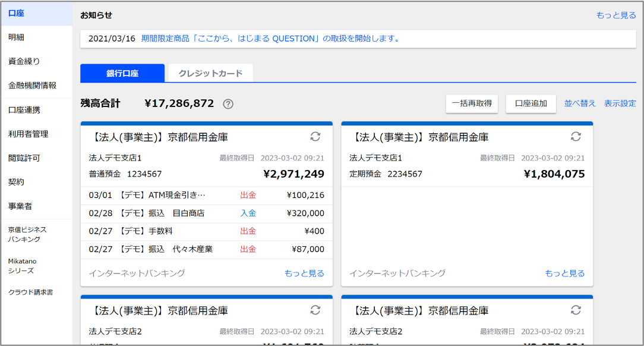Image resolution: width=644 pixels, height=346 pixels.
Task: Click もっと見る next to お知らせ
Action: 616,15
